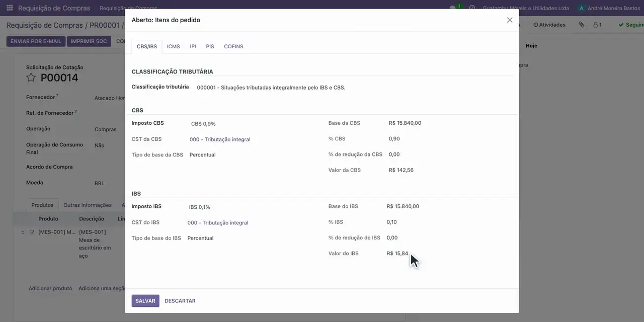The image size is (644, 322).
Task: Close the Itens do pedido dialog
Action: [510, 20]
